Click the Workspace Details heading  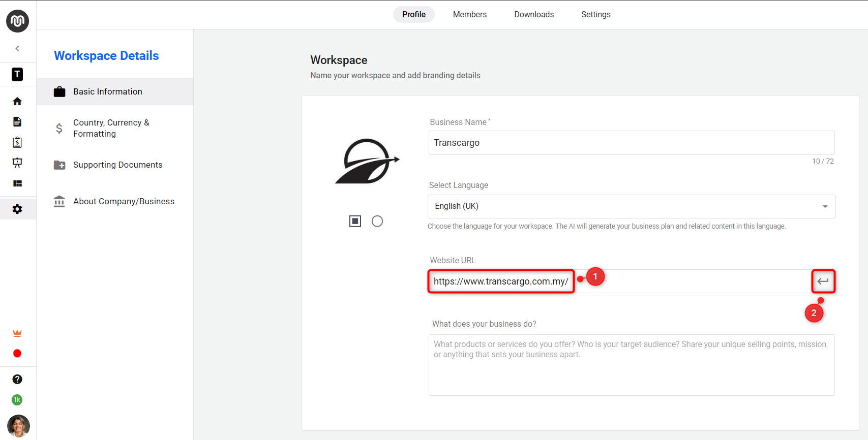point(106,55)
